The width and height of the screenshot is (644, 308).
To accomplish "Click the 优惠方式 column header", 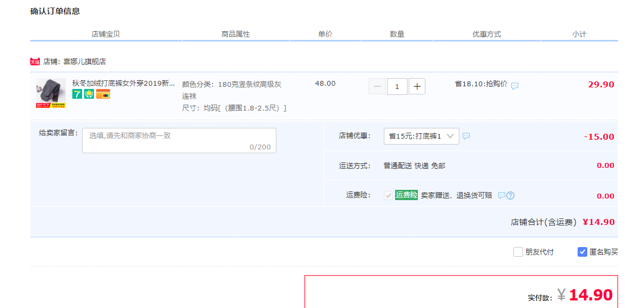I will [x=487, y=34].
